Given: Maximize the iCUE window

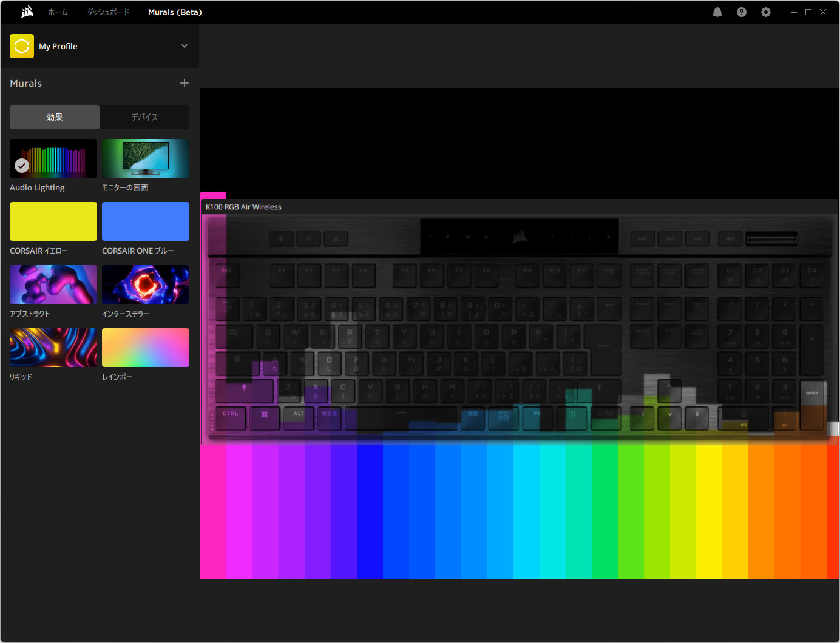Looking at the screenshot, I should [x=808, y=12].
